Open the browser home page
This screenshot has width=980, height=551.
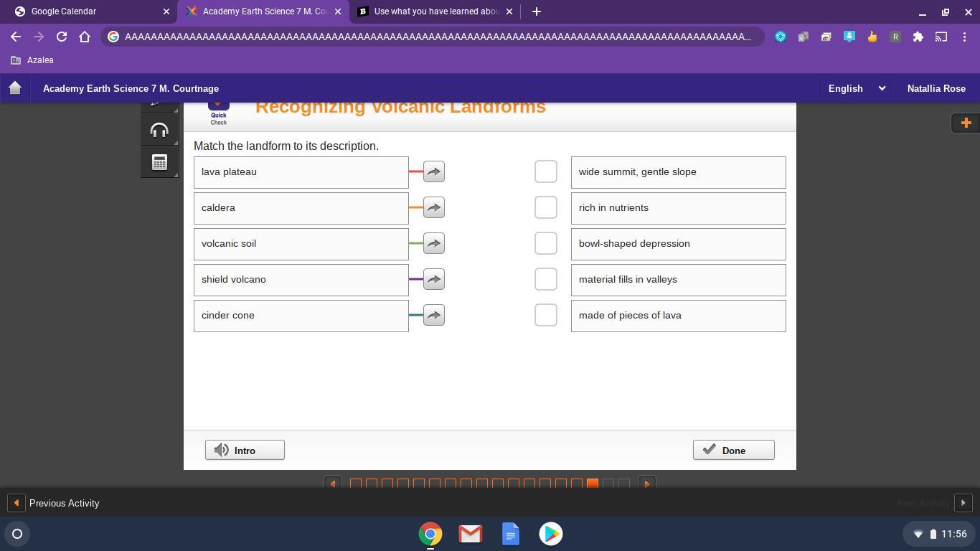click(x=85, y=37)
